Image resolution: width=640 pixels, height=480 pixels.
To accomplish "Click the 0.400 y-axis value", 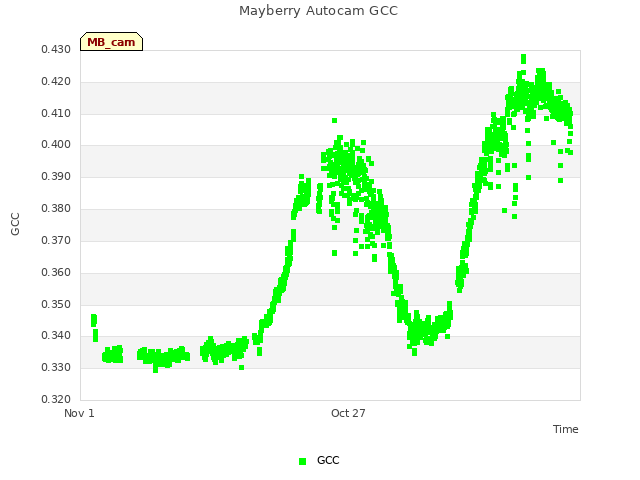I will pos(56,144).
